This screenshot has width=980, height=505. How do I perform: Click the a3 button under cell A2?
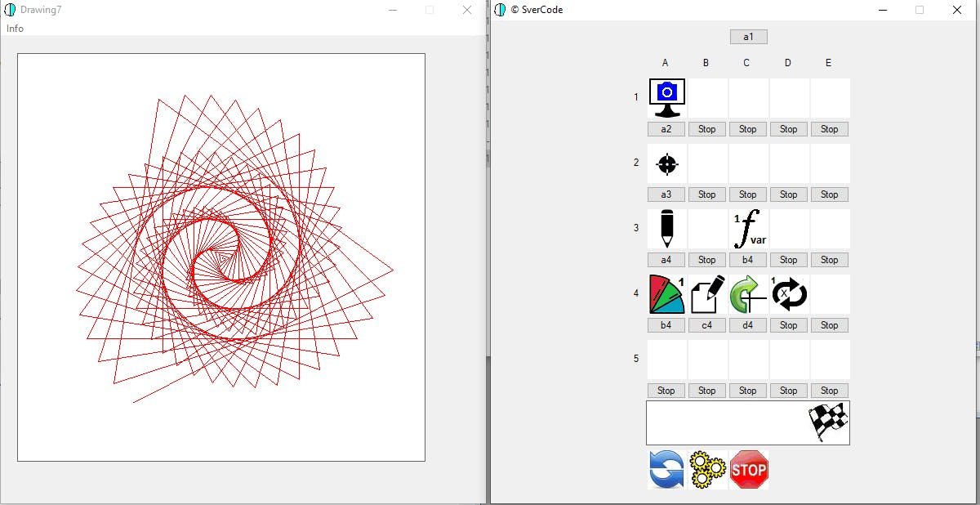click(666, 194)
